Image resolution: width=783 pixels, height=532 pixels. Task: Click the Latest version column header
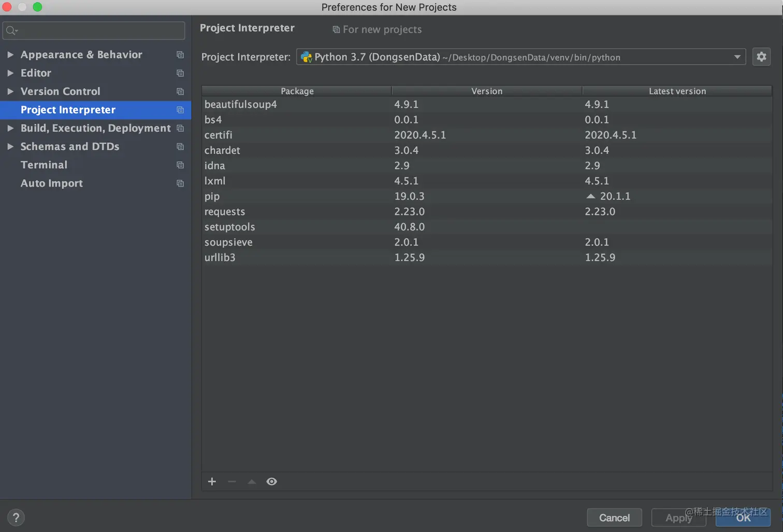pos(677,91)
